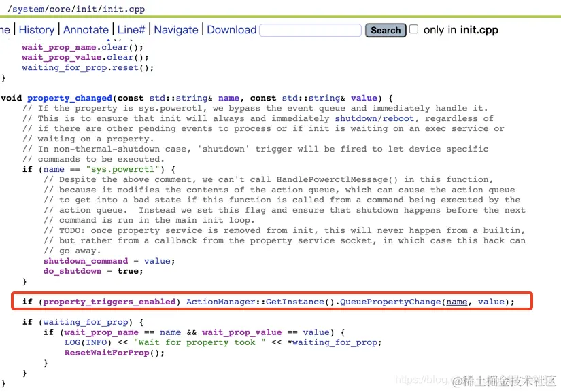
Task: Click 'name' in 'if (name == "sys.powerctl")'
Action: click(54, 169)
